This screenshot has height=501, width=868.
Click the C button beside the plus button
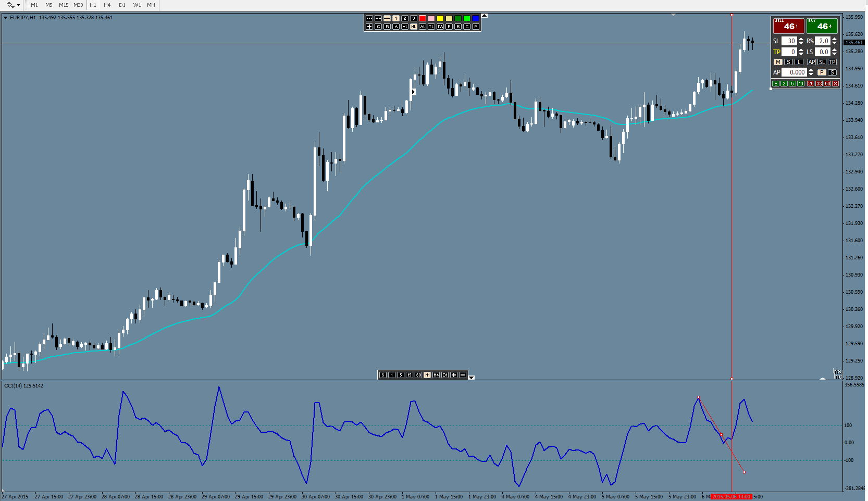coord(378,27)
